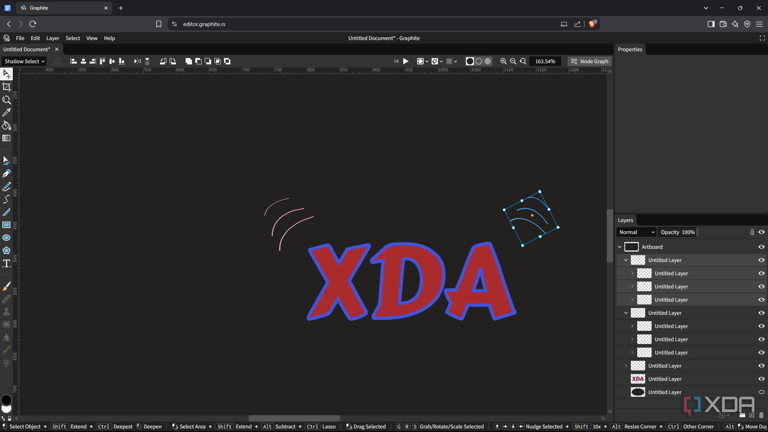Switch to normal render mode
Screen dimensions: 768x432
coord(469,61)
